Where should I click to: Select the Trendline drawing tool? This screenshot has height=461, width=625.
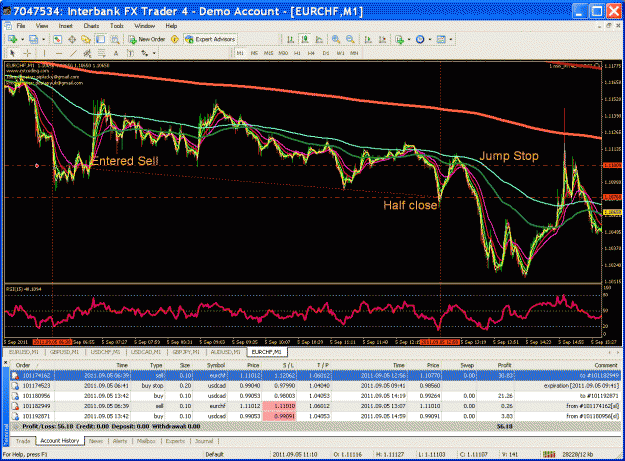click(x=73, y=53)
